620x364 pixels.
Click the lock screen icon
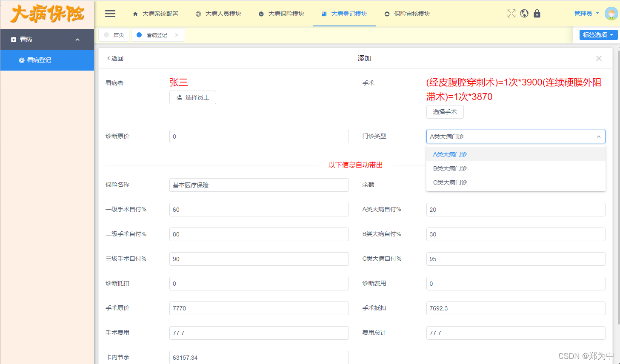click(537, 13)
